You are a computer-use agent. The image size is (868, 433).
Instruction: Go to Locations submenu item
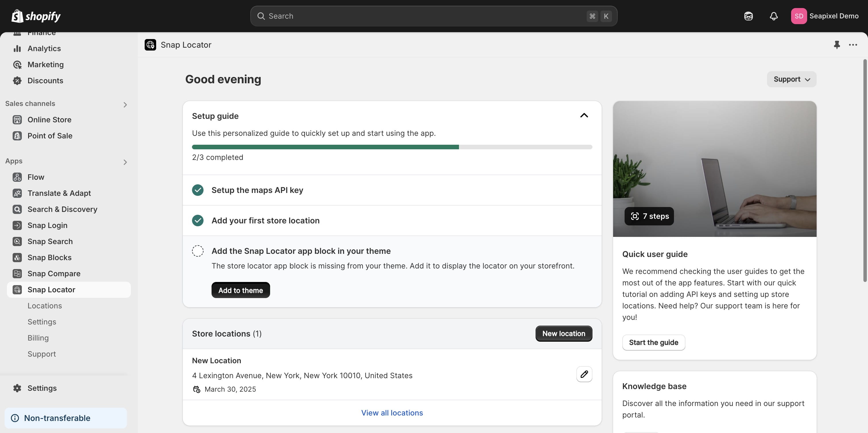[x=45, y=306]
